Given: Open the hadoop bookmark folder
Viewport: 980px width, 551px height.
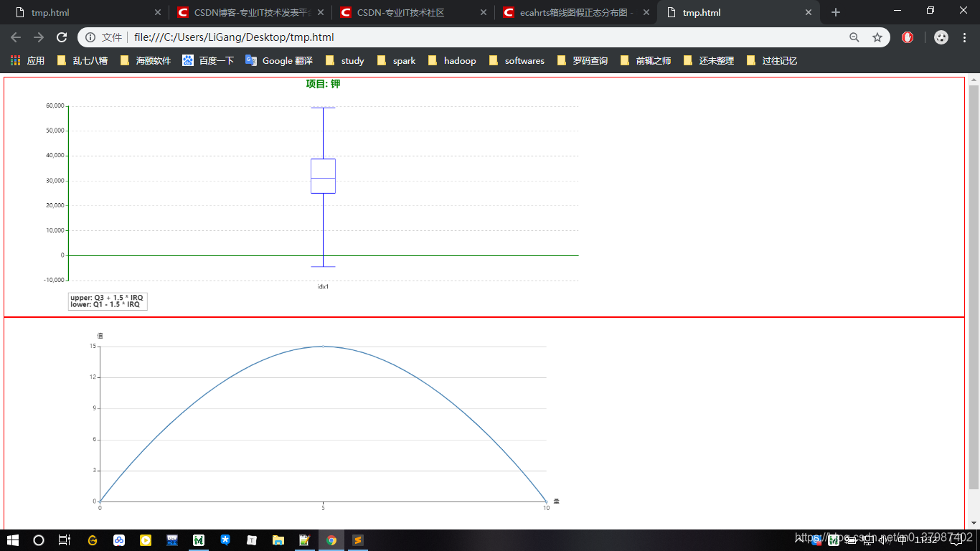Looking at the screenshot, I should pyautogui.click(x=451, y=60).
